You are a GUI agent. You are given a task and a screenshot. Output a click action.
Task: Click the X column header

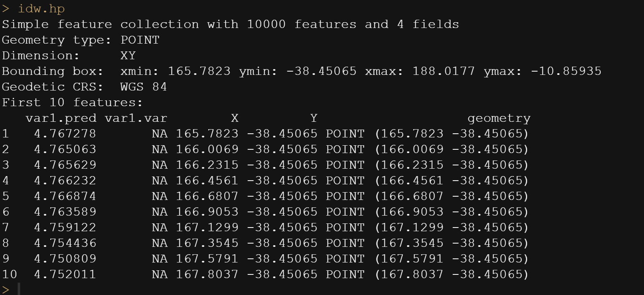(235, 118)
